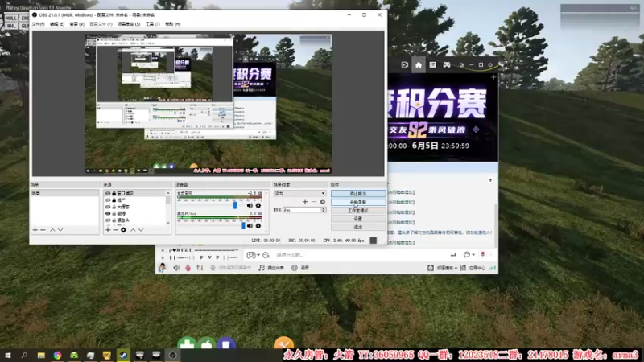This screenshot has height=362, width=644.
Task: Click the red microphone icon in YY toolbar
Action: tap(188, 268)
